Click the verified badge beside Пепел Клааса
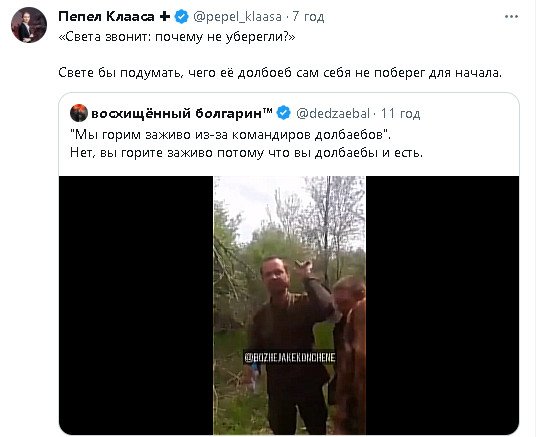Viewport: 538px width, 437px height. click(182, 16)
